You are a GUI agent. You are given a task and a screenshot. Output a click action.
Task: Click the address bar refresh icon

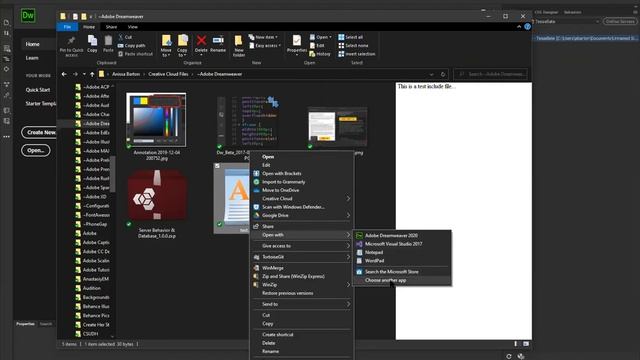click(443, 74)
